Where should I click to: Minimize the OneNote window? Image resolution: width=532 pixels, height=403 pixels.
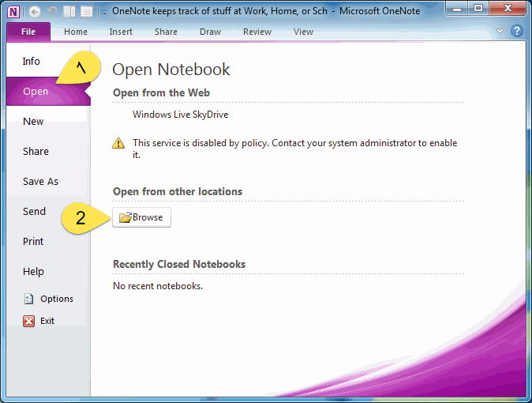(x=457, y=9)
